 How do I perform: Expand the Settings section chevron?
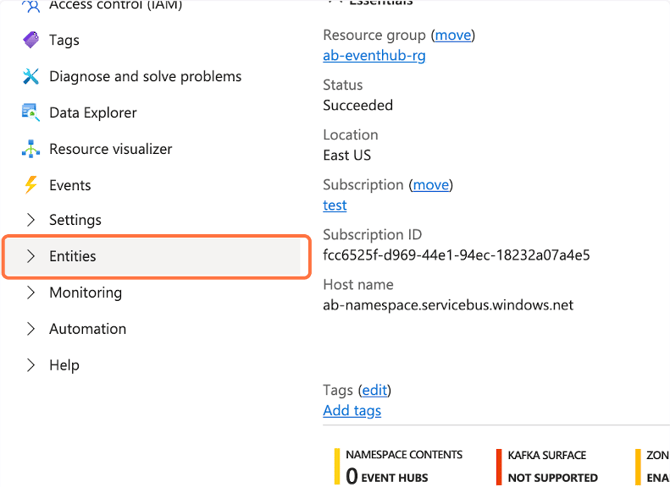coord(31,220)
